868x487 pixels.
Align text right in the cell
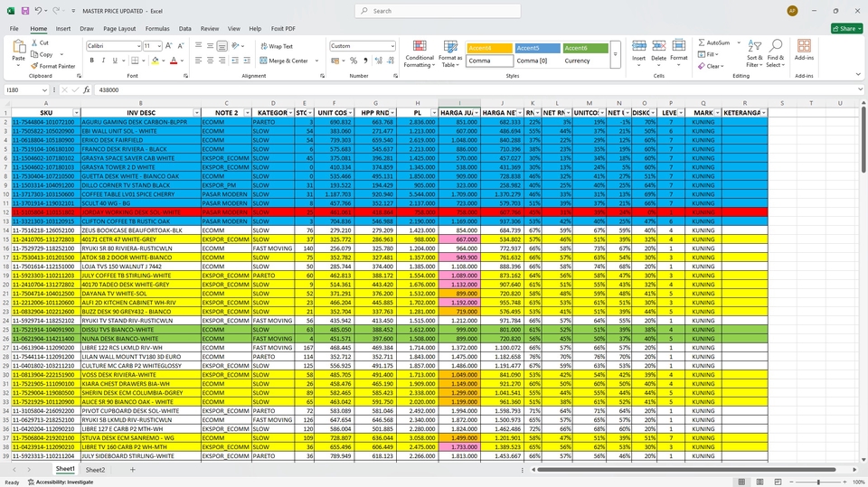(x=222, y=61)
